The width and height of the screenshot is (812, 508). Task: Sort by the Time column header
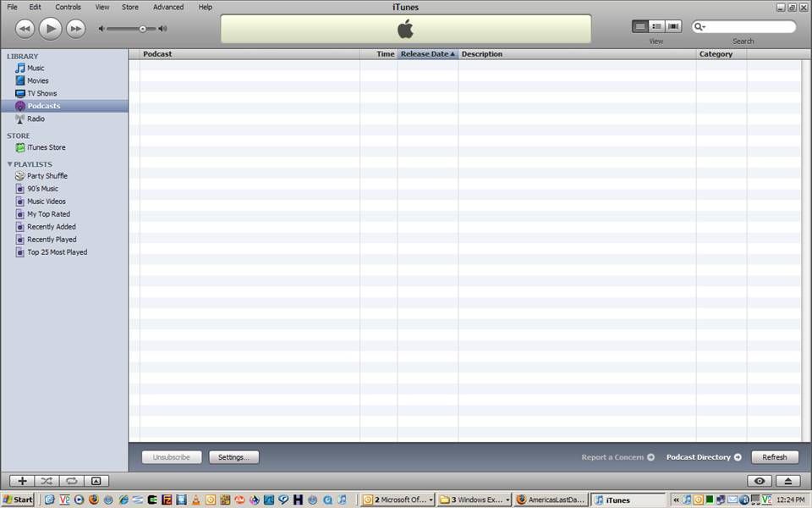point(379,54)
